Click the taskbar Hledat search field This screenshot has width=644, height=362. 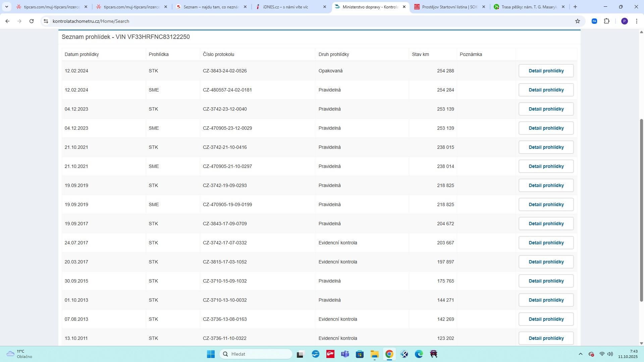point(256,354)
